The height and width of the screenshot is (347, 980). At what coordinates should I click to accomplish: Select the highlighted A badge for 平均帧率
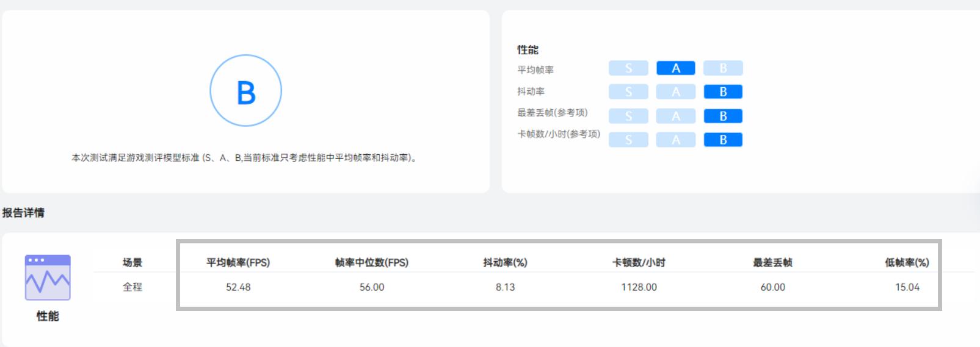(x=676, y=68)
